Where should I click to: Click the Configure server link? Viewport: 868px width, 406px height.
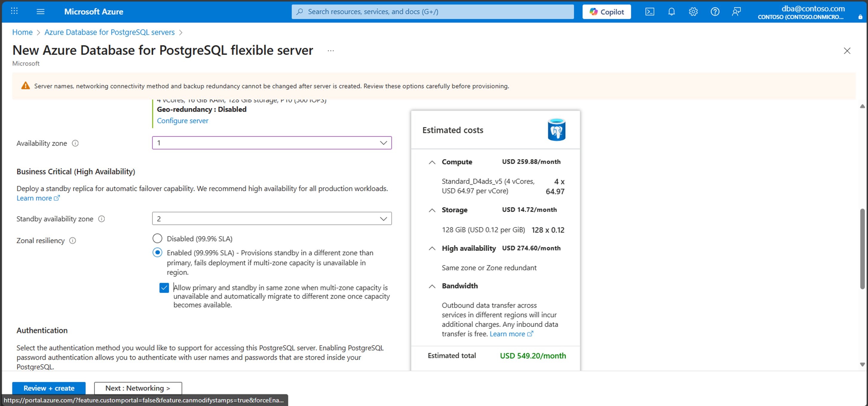tap(182, 121)
